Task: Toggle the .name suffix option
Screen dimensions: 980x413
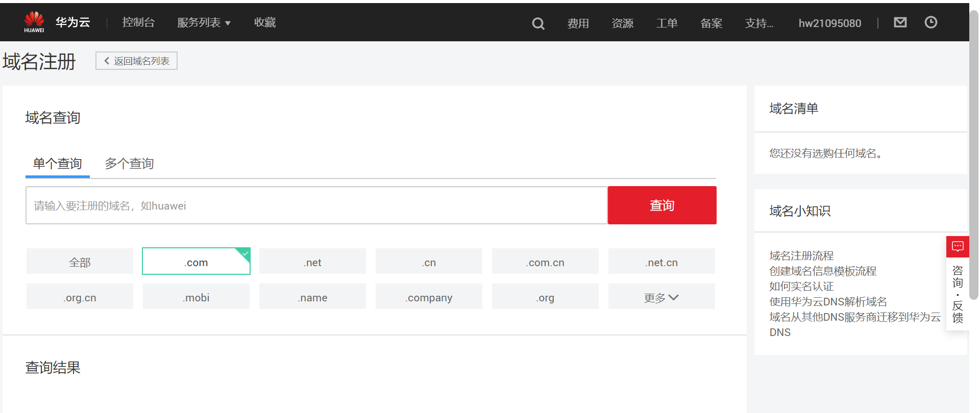Action: (x=312, y=297)
